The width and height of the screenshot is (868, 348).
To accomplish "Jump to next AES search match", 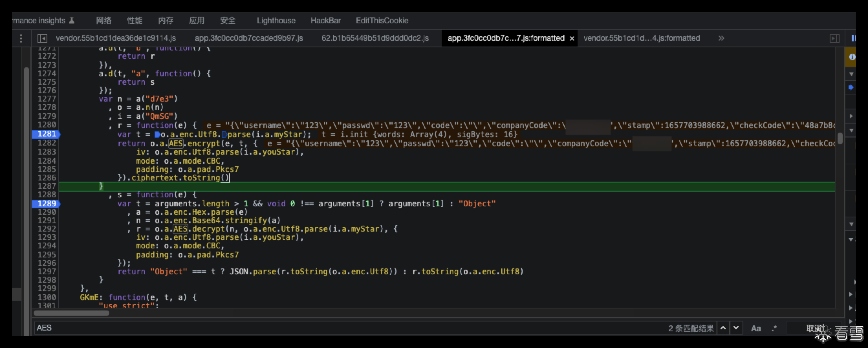I will click(x=736, y=328).
